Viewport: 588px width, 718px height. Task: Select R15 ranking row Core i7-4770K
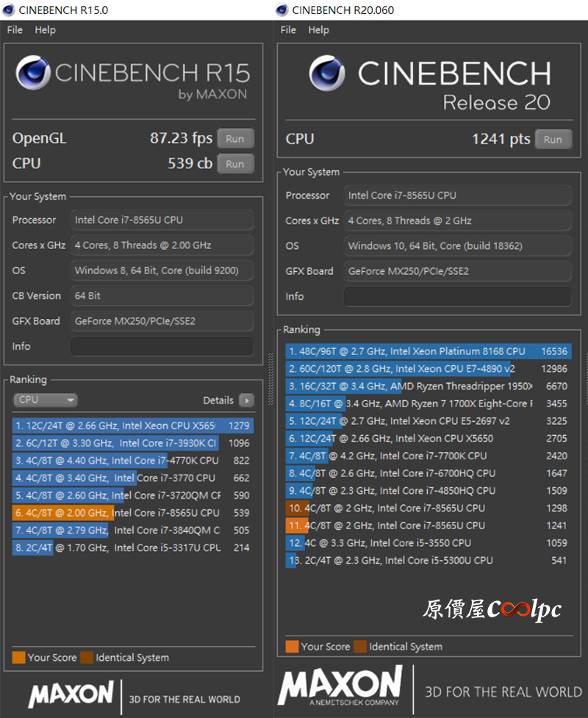click(x=133, y=460)
